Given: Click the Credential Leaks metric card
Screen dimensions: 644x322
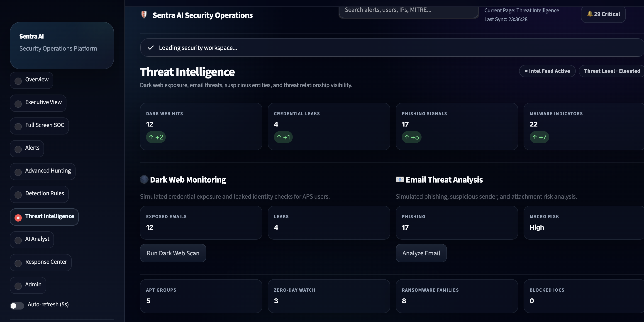Looking at the screenshot, I should click(329, 127).
